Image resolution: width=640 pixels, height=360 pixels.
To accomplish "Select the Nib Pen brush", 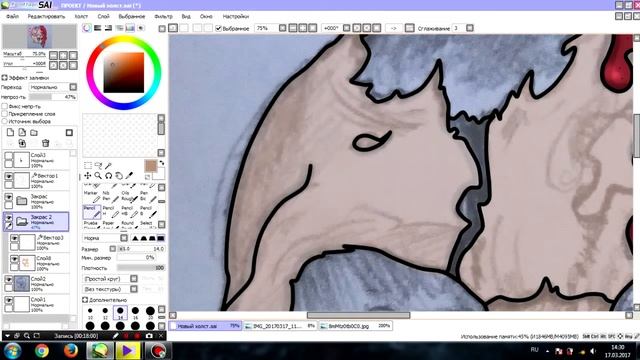I will point(111,196).
